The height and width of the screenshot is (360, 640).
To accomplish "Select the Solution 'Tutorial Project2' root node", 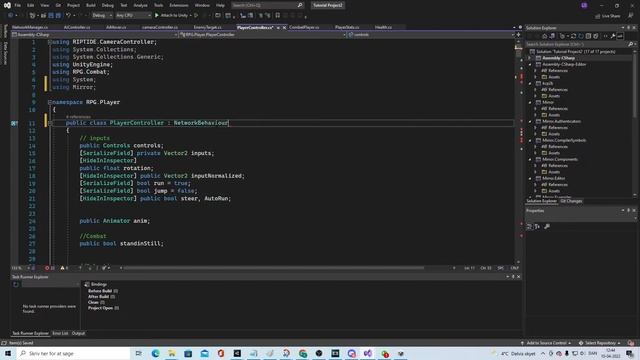I will [x=576, y=52].
